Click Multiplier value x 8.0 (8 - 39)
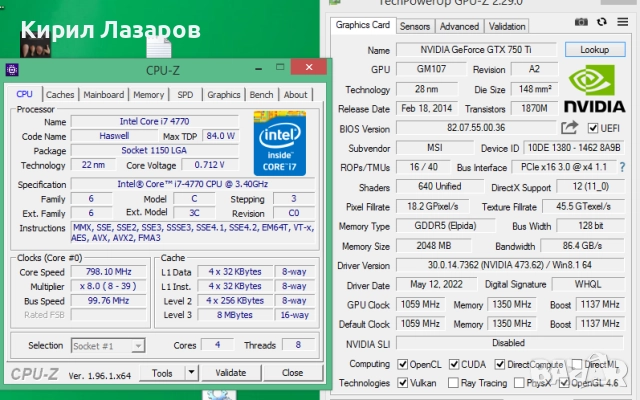Image resolution: width=640 pixels, height=400 pixels. coord(109,286)
